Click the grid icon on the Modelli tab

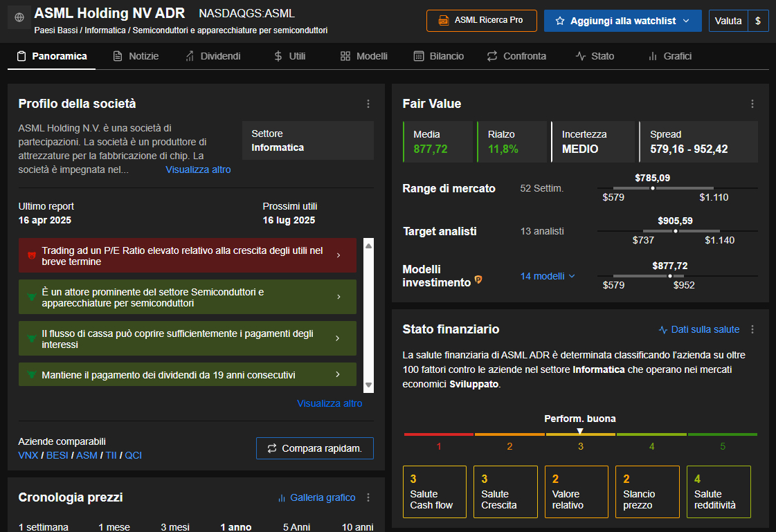point(345,56)
